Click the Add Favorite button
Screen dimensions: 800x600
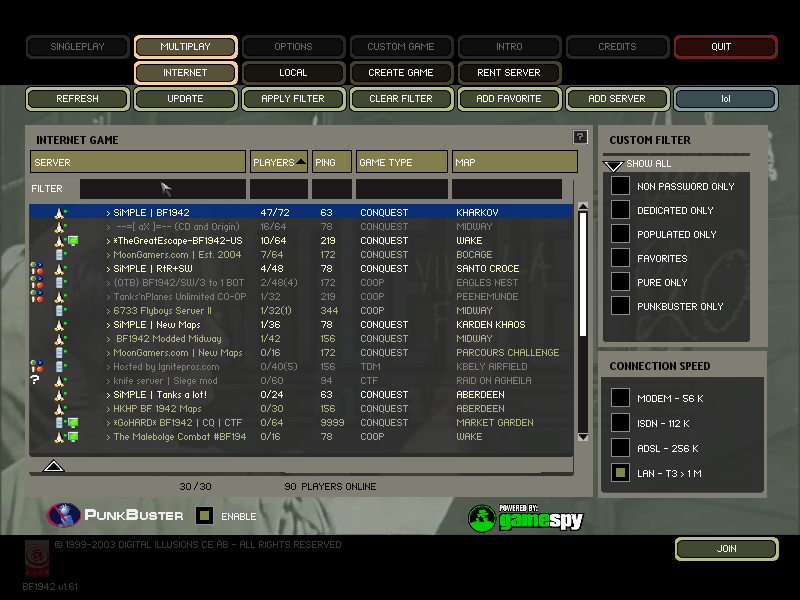509,98
